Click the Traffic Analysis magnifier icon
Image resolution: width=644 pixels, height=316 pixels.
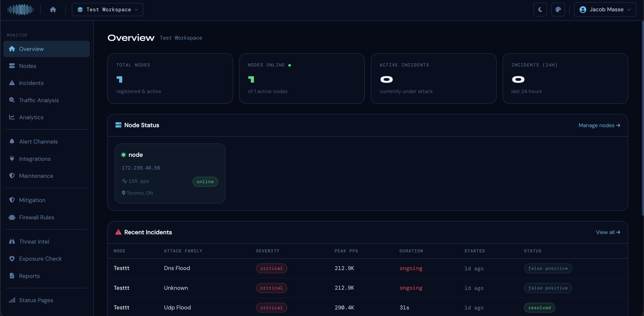point(12,100)
